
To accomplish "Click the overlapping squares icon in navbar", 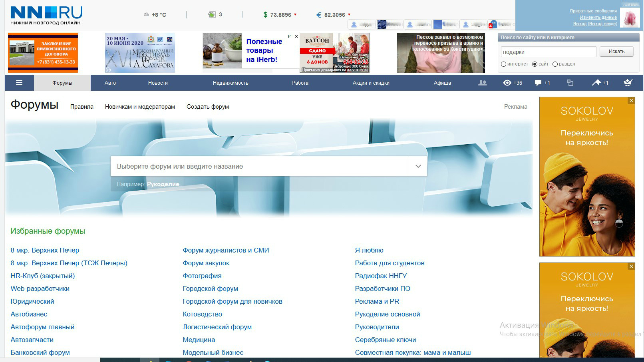I will pyautogui.click(x=570, y=83).
